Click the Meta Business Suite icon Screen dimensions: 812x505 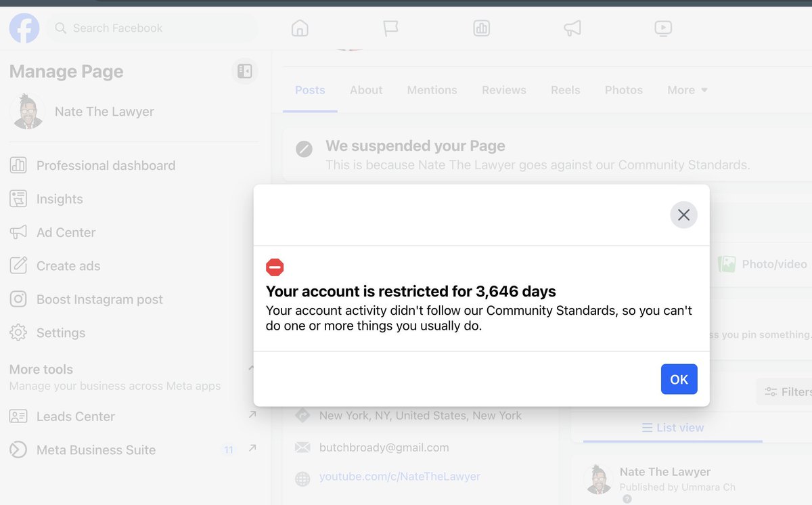click(18, 449)
